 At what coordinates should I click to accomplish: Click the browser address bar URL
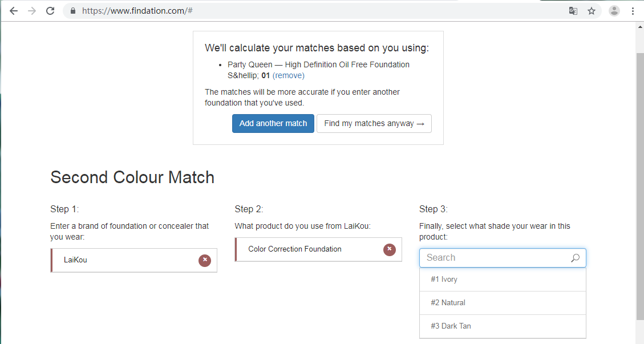[137, 11]
